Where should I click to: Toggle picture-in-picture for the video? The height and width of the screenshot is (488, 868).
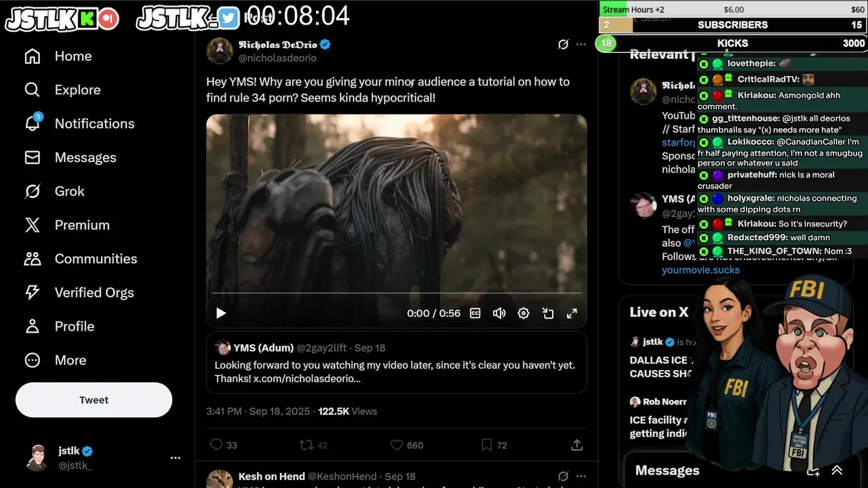(x=548, y=313)
